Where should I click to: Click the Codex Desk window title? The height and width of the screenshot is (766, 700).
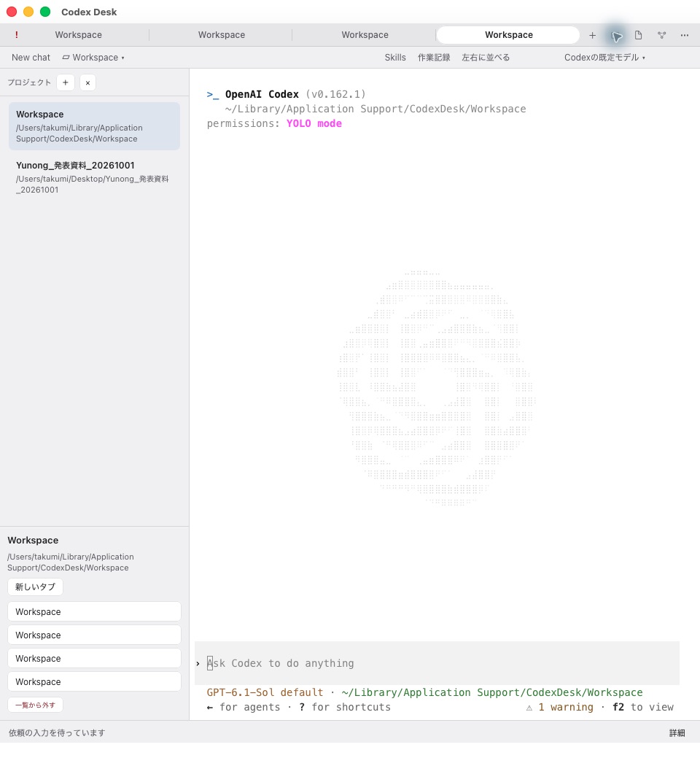click(89, 12)
